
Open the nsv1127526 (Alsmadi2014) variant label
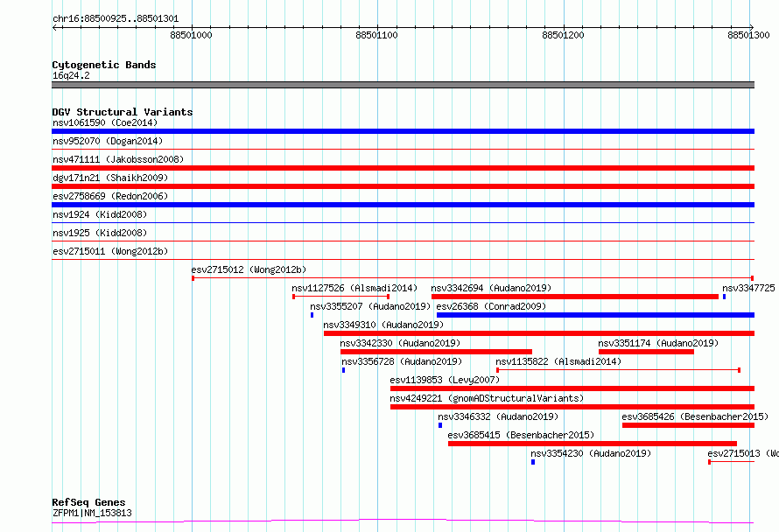point(354,288)
